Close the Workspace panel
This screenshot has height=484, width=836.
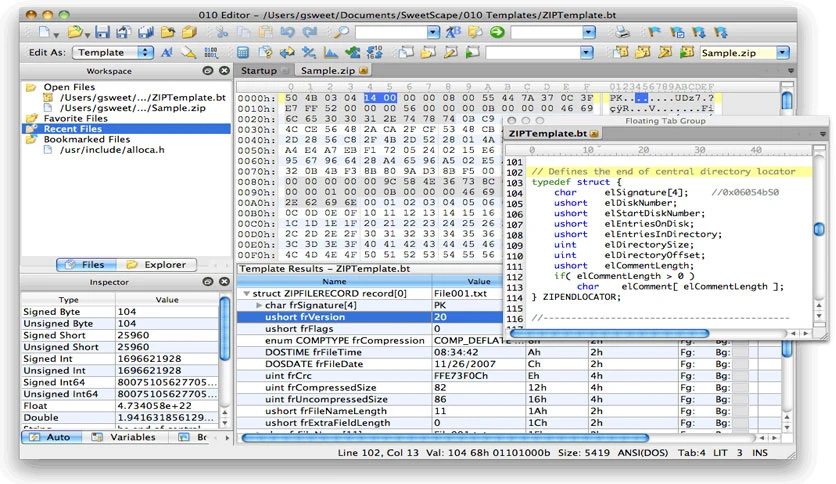point(224,70)
